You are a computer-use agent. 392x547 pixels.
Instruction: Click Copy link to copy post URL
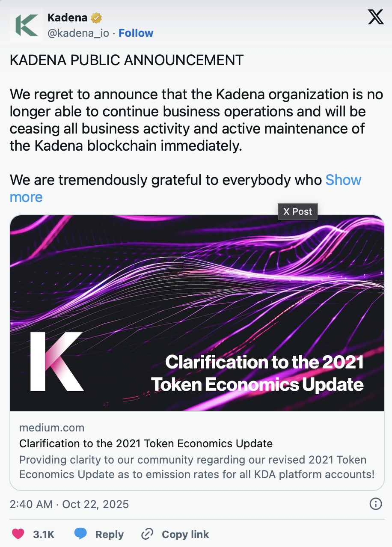click(x=185, y=534)
